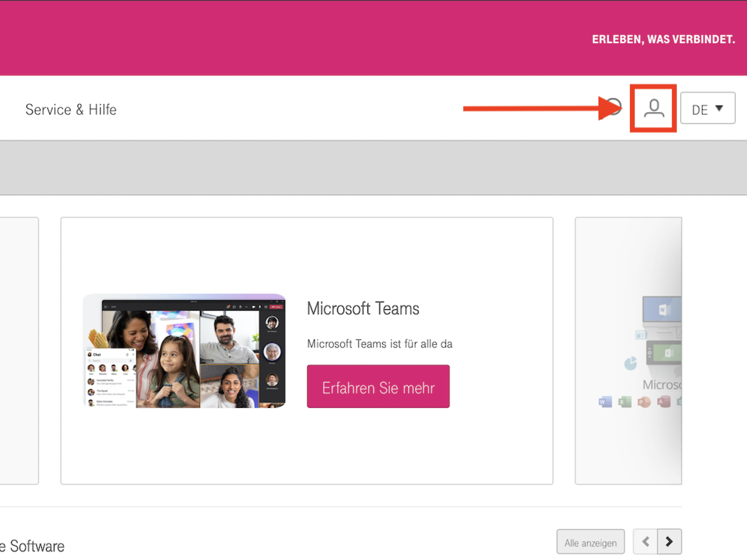Open the DE language dropdown

tap(707, 109)
